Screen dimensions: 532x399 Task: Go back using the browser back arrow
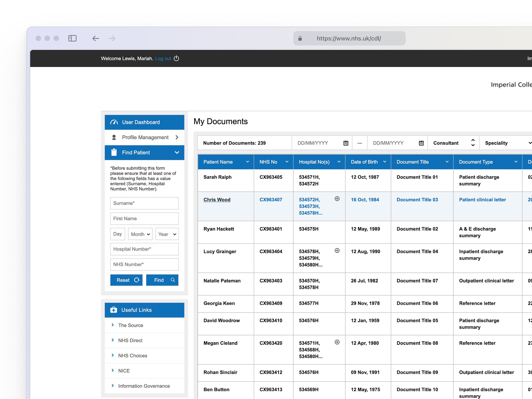[x=96, y=38]
